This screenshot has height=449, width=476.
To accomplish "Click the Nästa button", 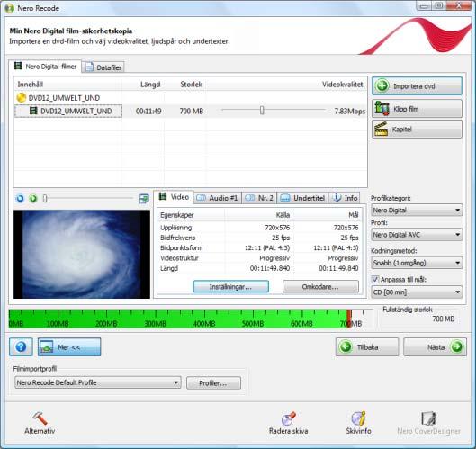I will pyautogui.click(x=435, y=346).
